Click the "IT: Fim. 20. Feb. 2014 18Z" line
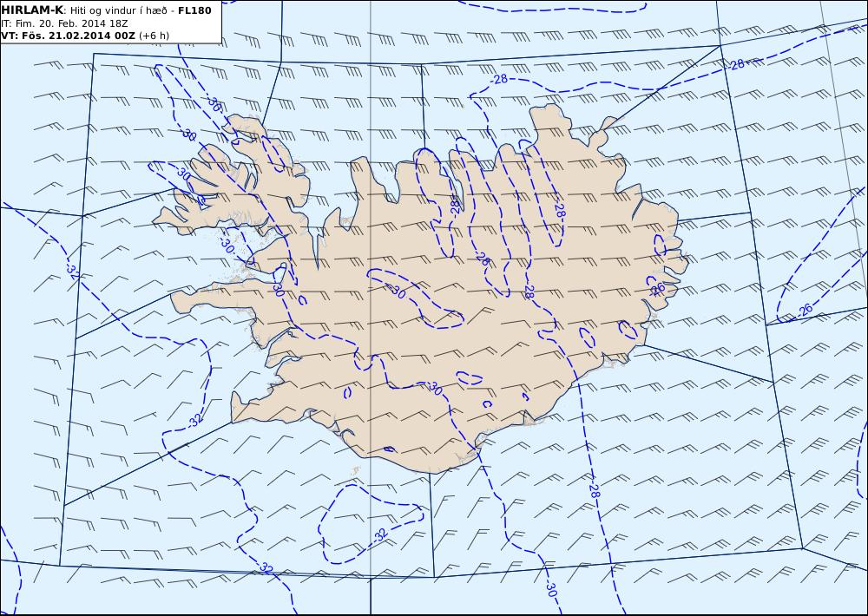The width and height of the screenshot is (868, 616). click(x=65, y=23)
